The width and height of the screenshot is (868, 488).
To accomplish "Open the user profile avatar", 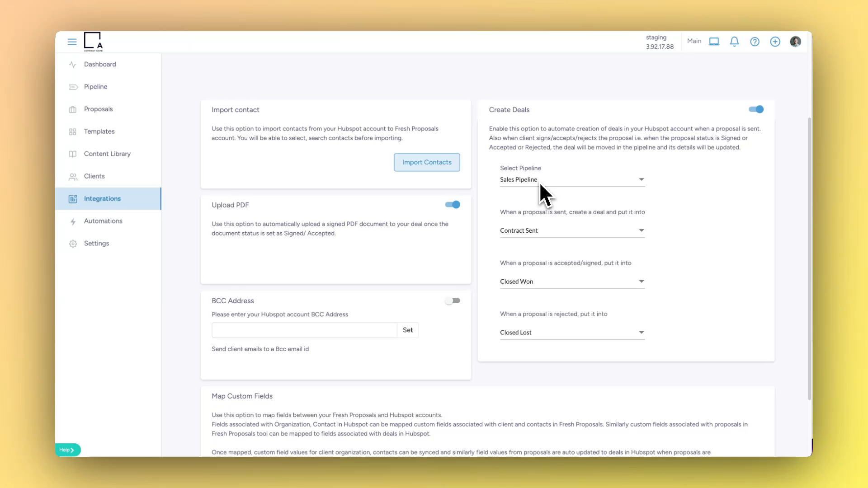I will coord(795,42).
